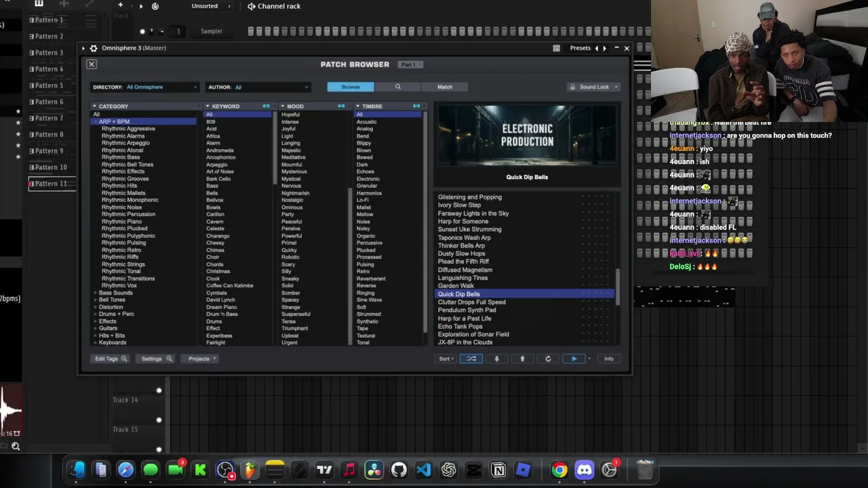Open OBS from the dock
The image size is (868, 488).
(225, 470)
